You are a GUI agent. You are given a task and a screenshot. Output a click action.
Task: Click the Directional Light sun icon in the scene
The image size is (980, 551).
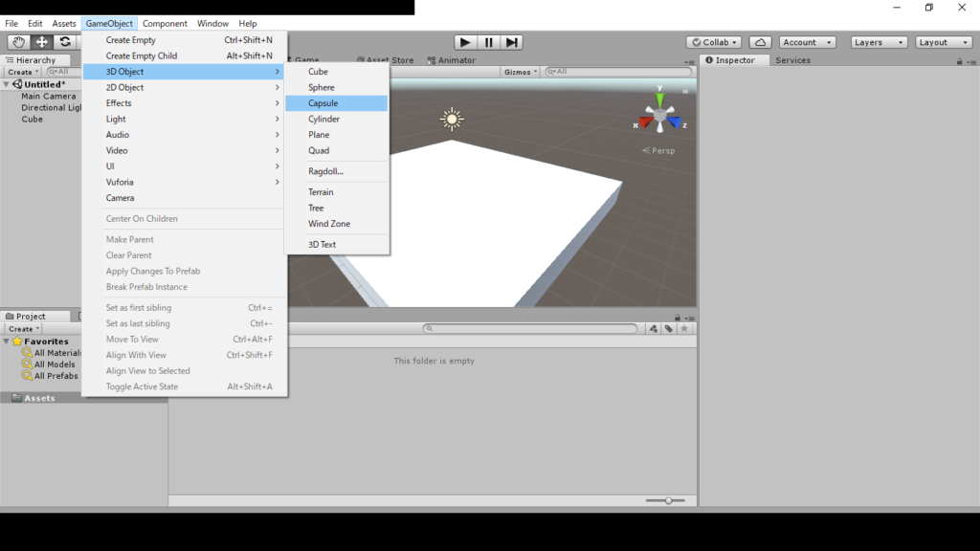[452, 119]
